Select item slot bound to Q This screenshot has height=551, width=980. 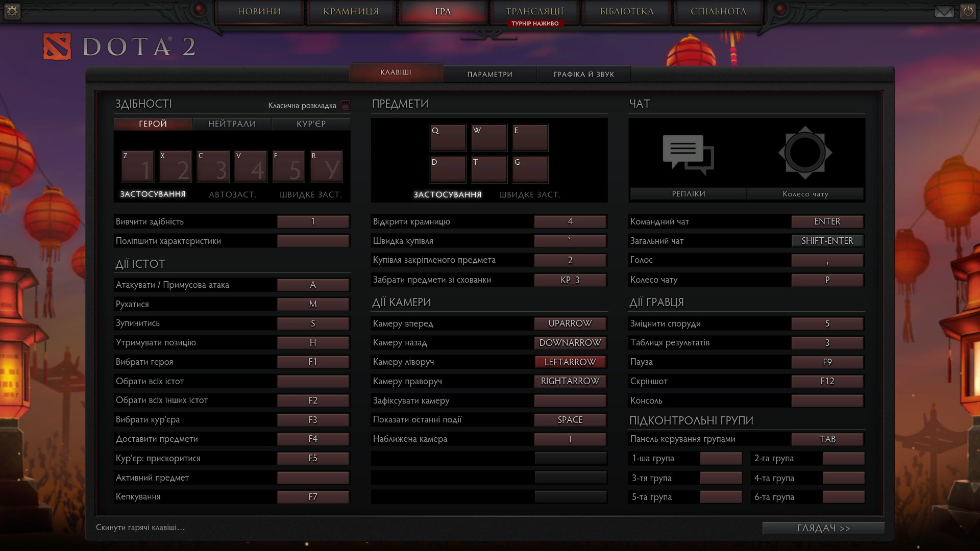tap(448, 138)
